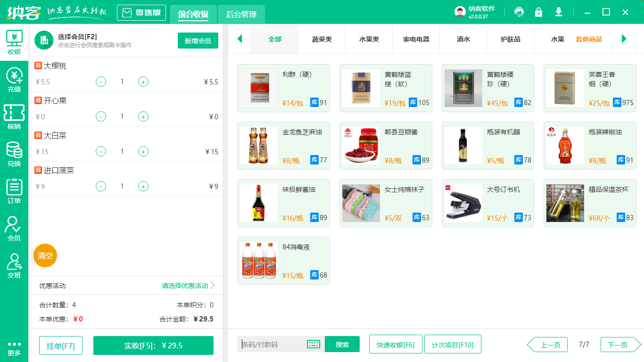Click the globe icon in the title bar
The height and width of the screenshot is (362, 644).
[519, 12]
